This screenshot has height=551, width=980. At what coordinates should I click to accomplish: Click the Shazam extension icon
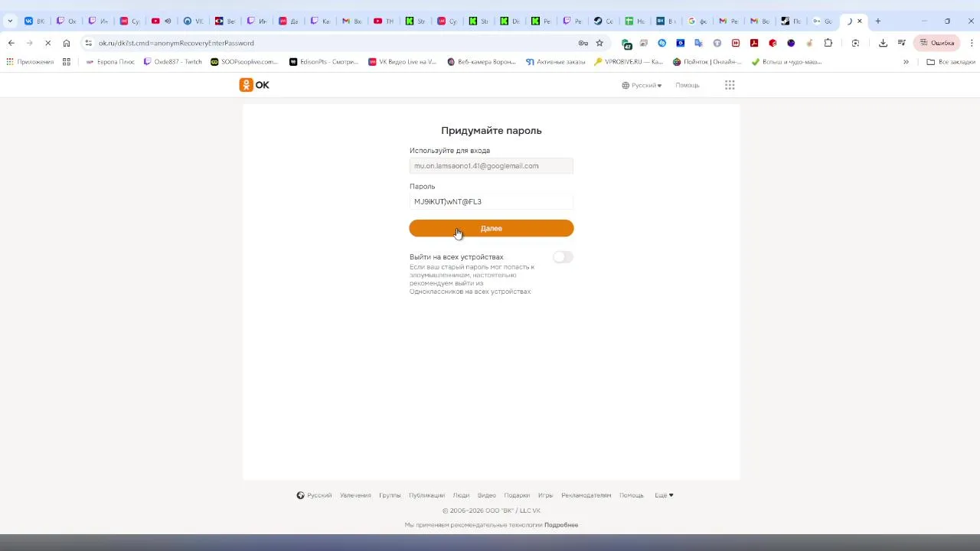[x=662, y=43]
